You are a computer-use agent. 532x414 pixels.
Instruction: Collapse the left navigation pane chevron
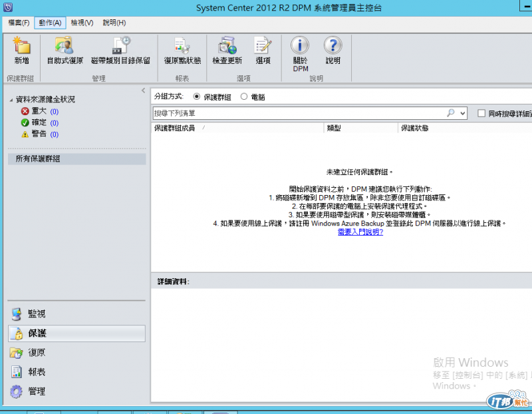point(143,91)
